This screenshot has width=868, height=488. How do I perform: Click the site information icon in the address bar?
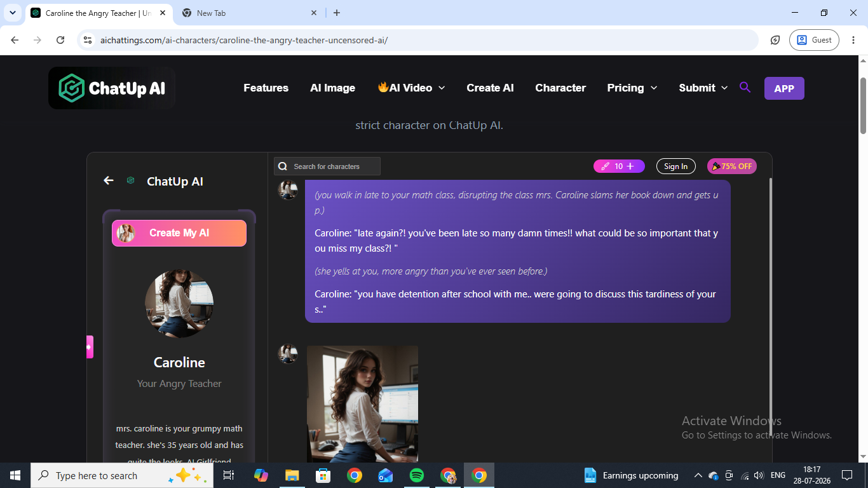click(x=88, y=40)
